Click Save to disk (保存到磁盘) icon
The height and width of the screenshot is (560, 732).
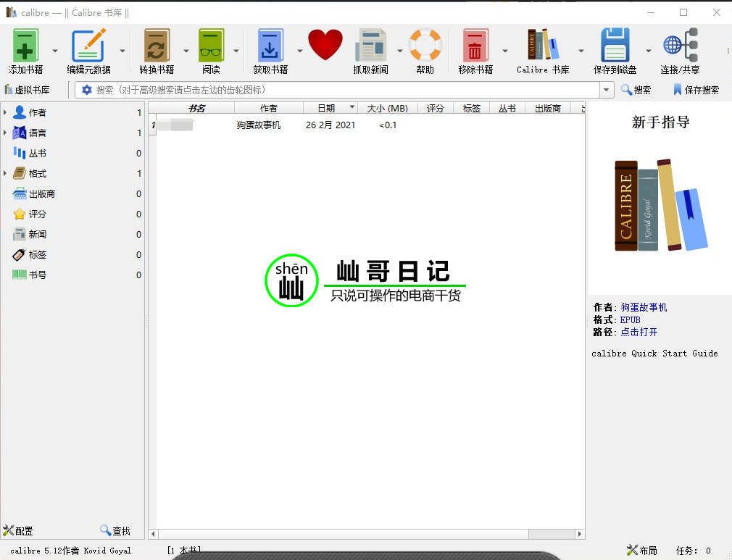pyautogui.click(x=615, y=45)
